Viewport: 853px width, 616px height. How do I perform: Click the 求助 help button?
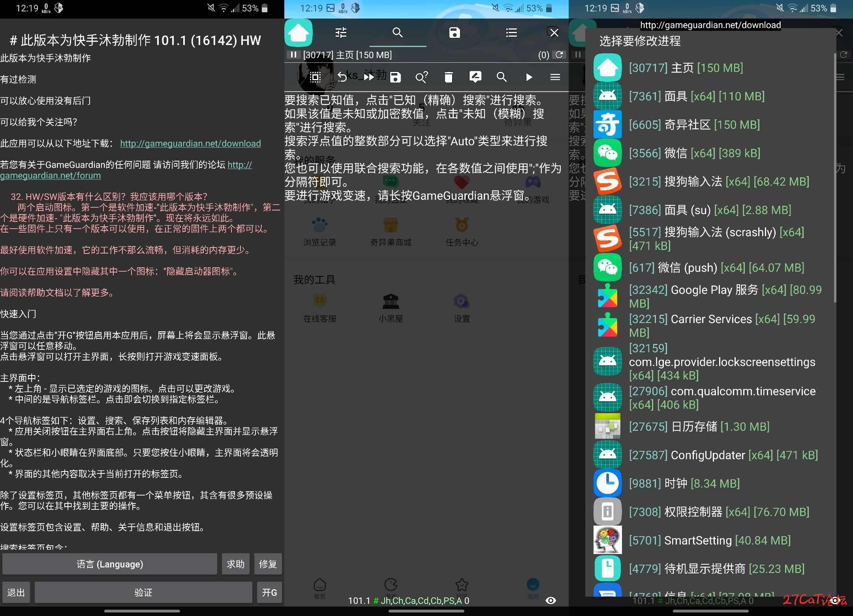236,564
